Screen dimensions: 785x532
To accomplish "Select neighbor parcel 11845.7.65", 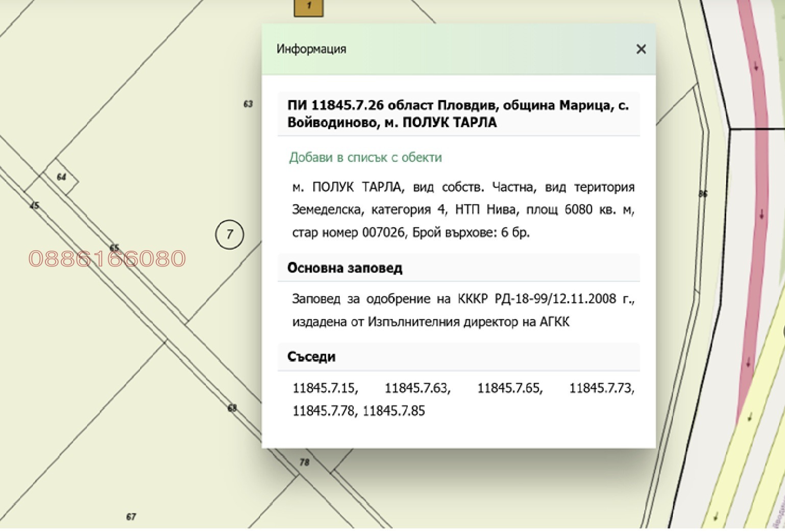I will [510, 388].
